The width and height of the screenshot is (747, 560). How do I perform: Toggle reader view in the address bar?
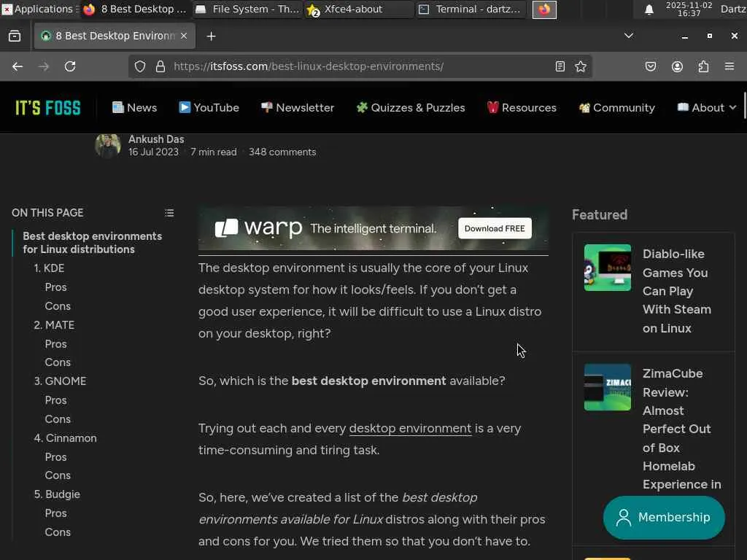pyautogui.click(x=560, y=66)
